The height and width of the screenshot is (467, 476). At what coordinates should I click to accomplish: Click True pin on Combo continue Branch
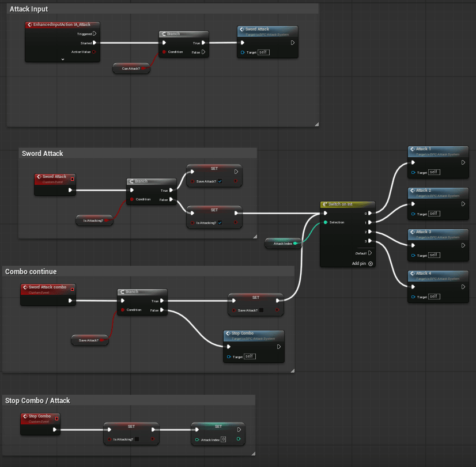pyautogui.click(x=162, y=301)
